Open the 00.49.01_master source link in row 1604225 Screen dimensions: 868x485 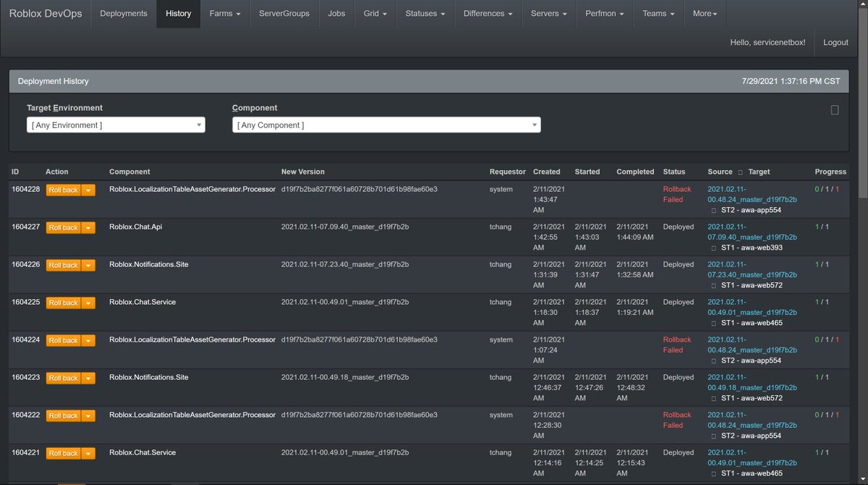point(752,307)
